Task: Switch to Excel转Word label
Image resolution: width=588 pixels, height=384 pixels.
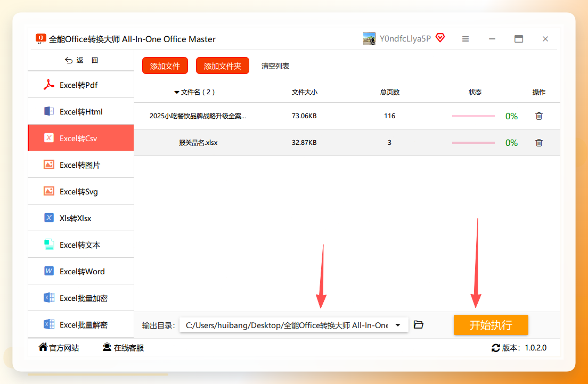Action: point(82,272)
